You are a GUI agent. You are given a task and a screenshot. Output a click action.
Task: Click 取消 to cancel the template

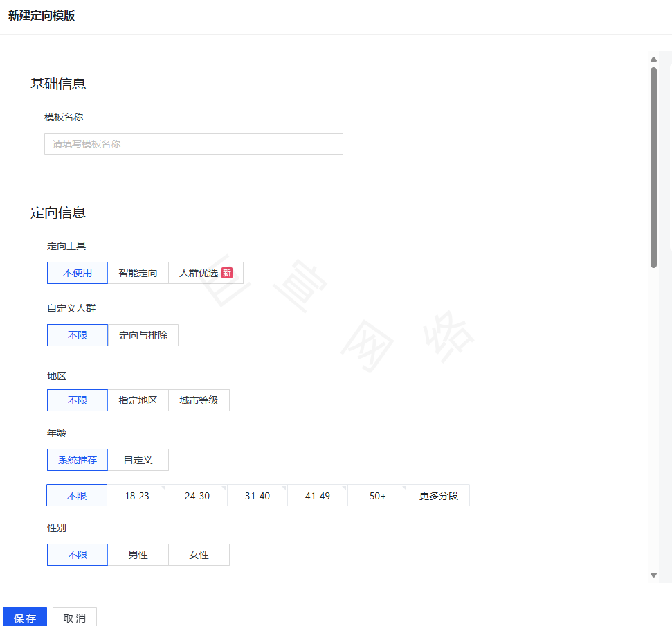[x=74, y=617]
